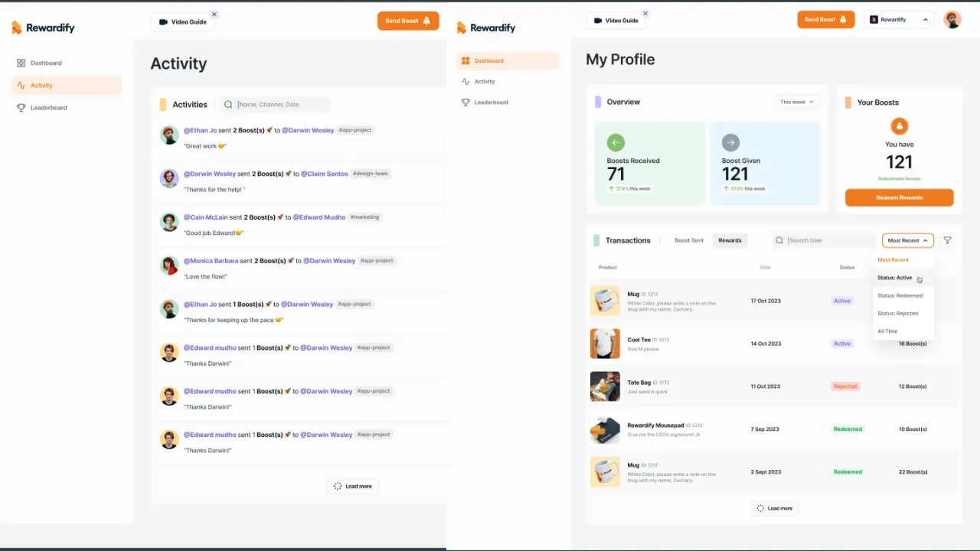The width and height of the screenshot is (980, 551).
Task: Switch to the Boost Sent tab
Action: 688,240
